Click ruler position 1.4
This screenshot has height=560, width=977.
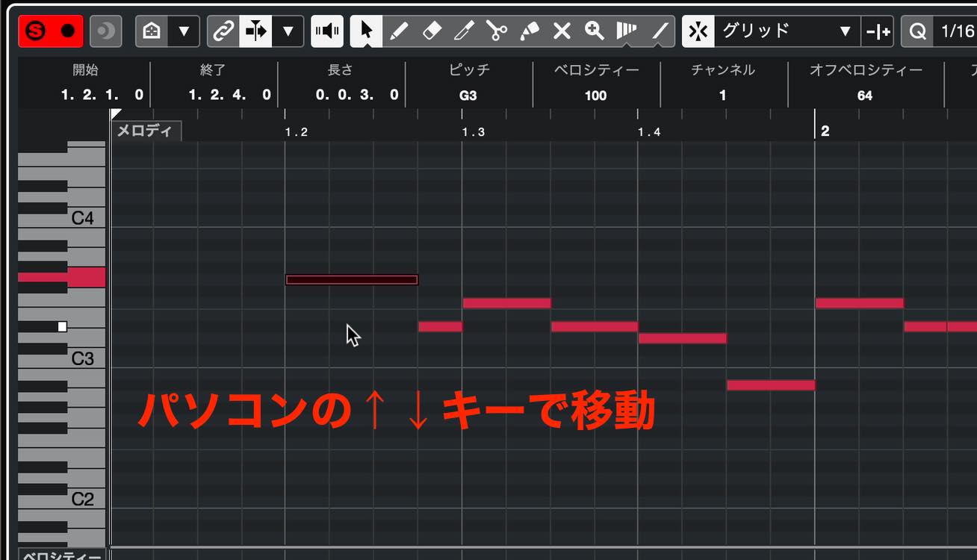(649, 132)
